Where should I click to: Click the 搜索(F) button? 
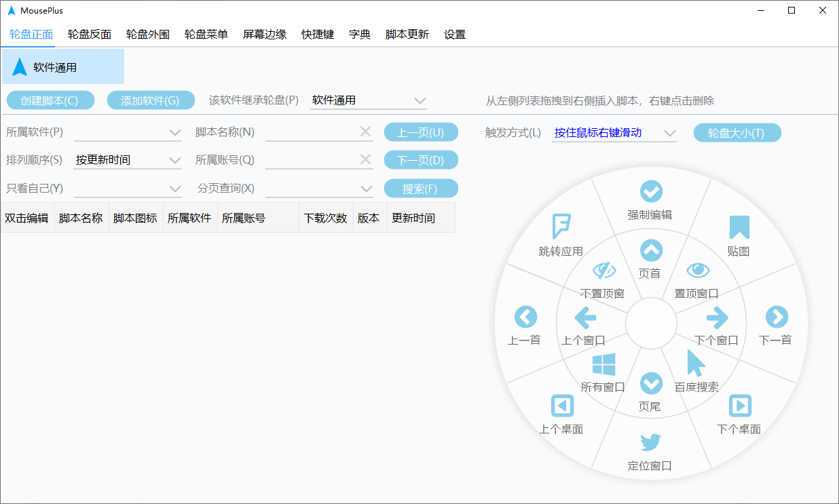click(x=421, y=188)
